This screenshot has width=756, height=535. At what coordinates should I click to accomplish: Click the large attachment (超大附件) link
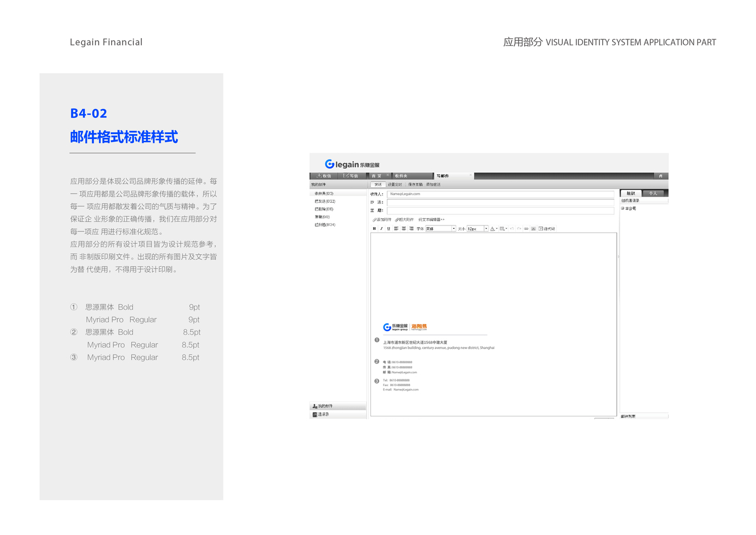click(x=405, y=219)
